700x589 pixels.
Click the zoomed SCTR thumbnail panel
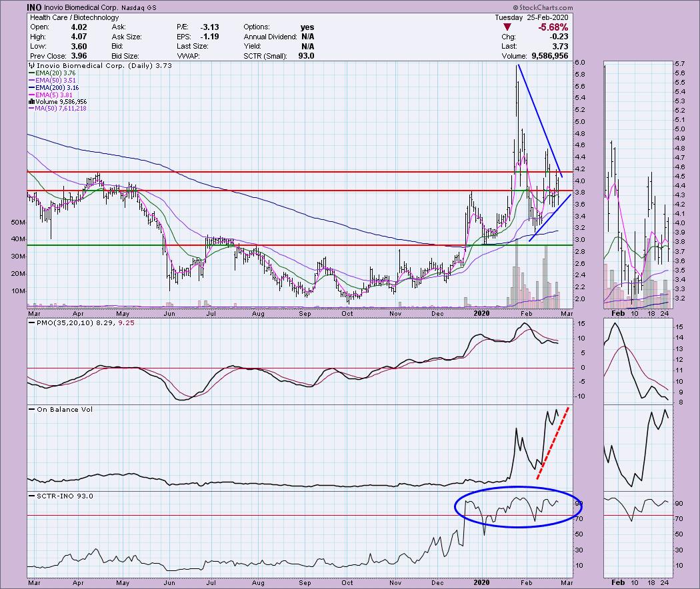tap(637, 534)
